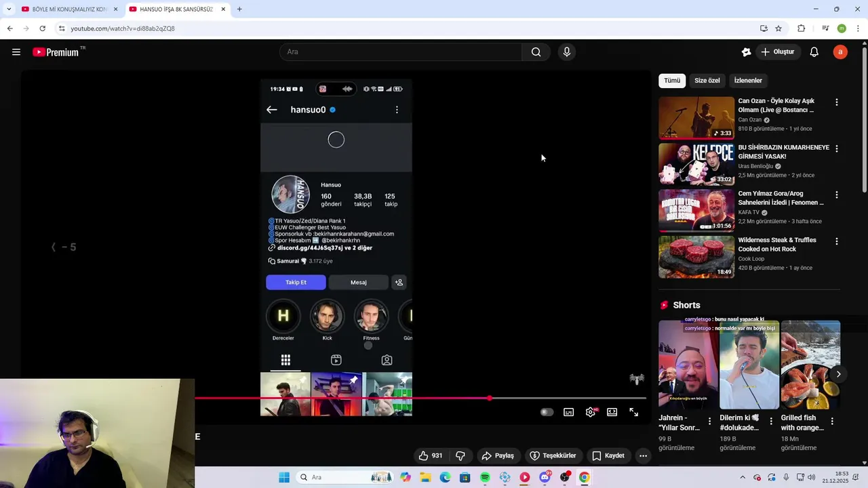The width and height of the screenshot is (868, 488).
Task: Enter fullscreen in the video player
Action: click(x=633, y=412)
